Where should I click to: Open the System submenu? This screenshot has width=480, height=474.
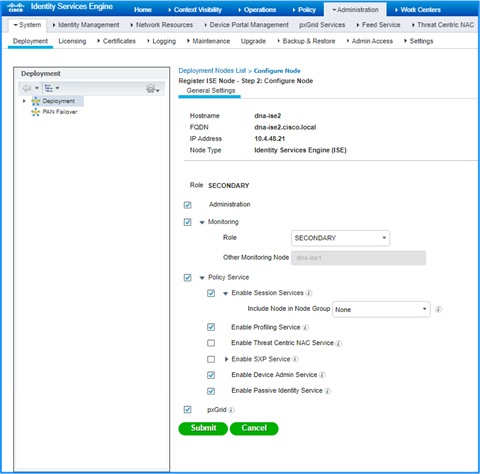(27, 25)
